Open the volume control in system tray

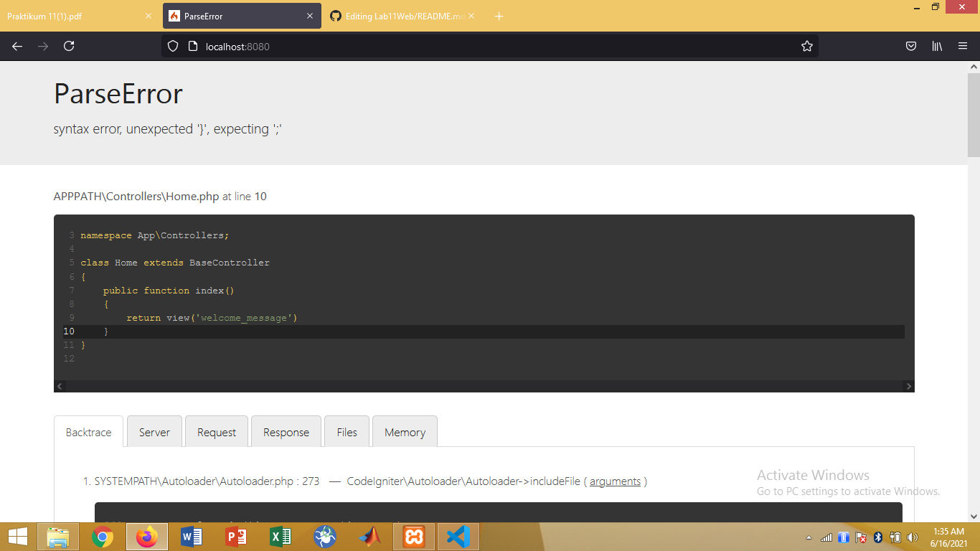pos(913,536)
